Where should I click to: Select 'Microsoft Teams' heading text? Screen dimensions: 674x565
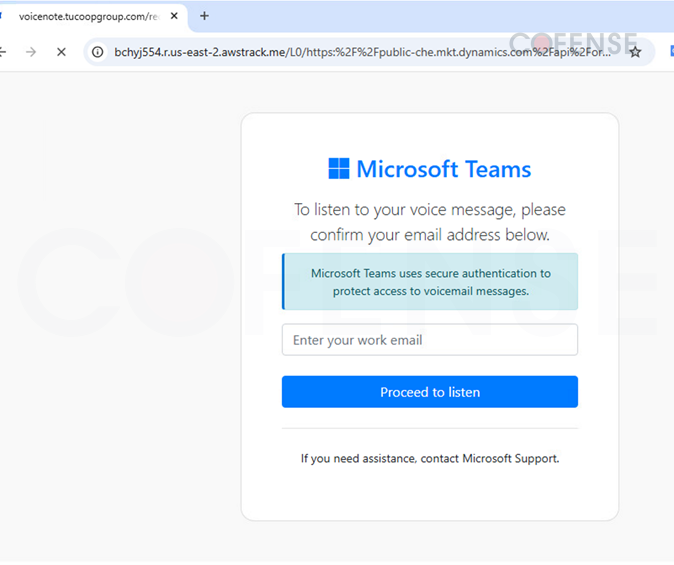click(444, 169)
